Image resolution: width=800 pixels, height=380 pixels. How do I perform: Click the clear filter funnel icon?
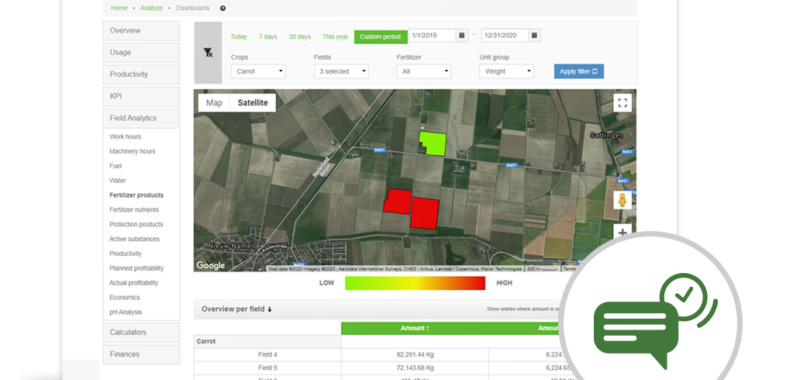pyautogui.click(x=208, y=53)
